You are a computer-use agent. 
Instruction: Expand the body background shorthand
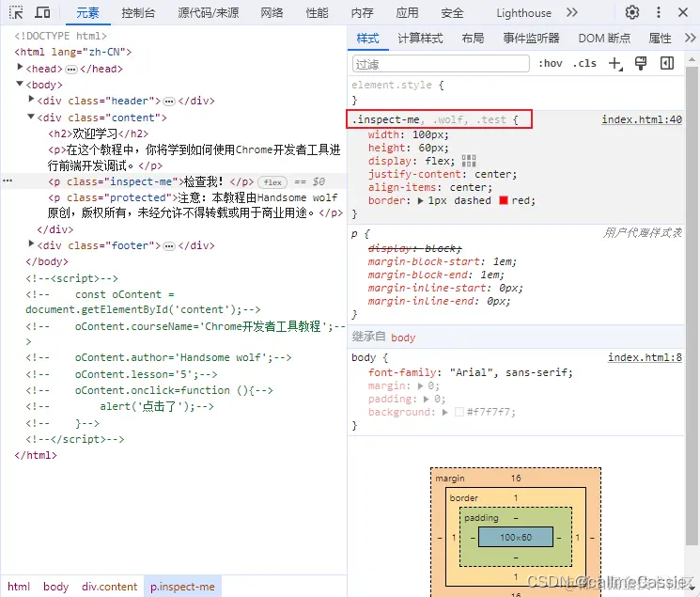(x=445, y=412)
